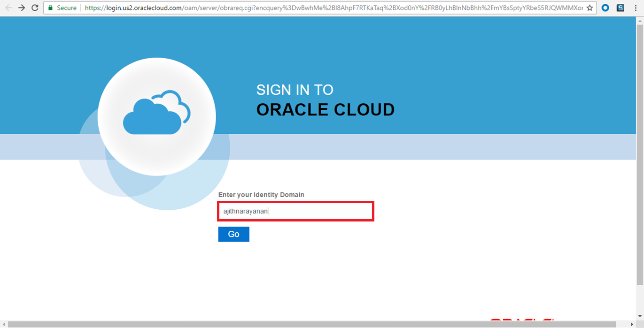Viewport: 644px width, 328px height.
Task: Click the browser Back arrow
Action: pyautogui.click(x=8, y=8)
